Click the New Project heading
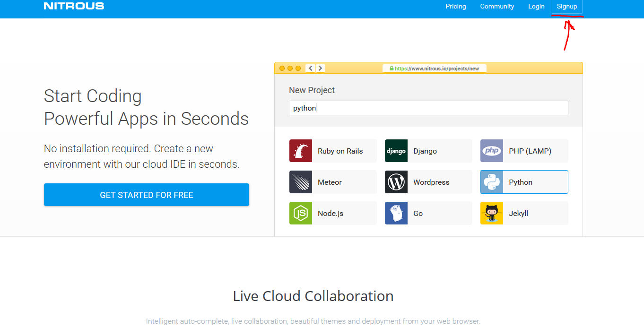The height and width of the screenshot is (327, 644). pyautogui.click(x=312, y=90)
